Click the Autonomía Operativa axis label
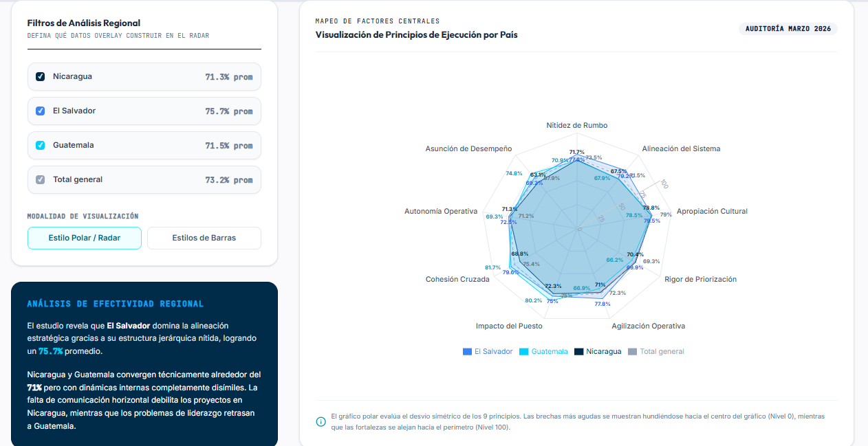 (441, 211)
